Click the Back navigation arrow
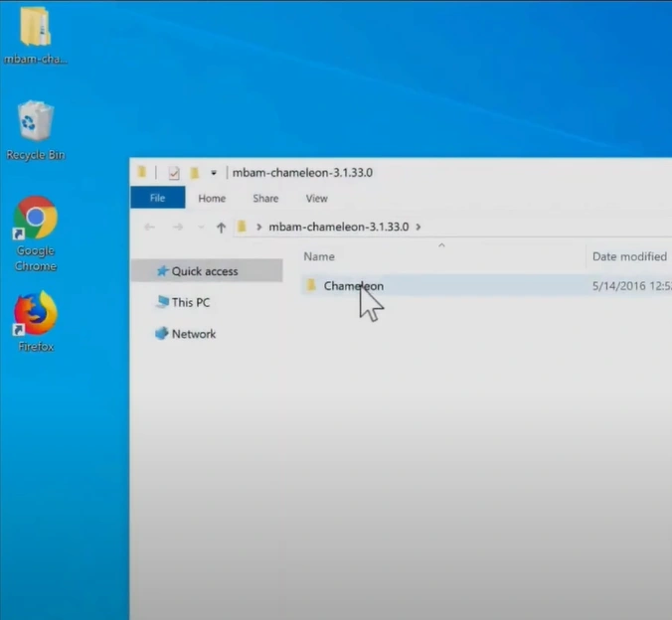 tap(149, 227)
